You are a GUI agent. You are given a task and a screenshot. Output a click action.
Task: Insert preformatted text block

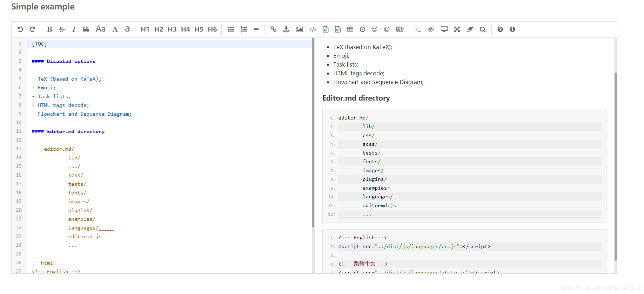pyautogui.click(x=326, y=29)
